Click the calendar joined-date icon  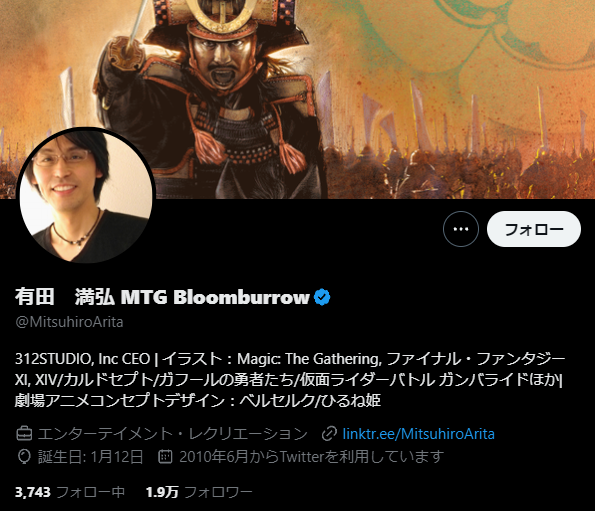click(x=165, y=456)
